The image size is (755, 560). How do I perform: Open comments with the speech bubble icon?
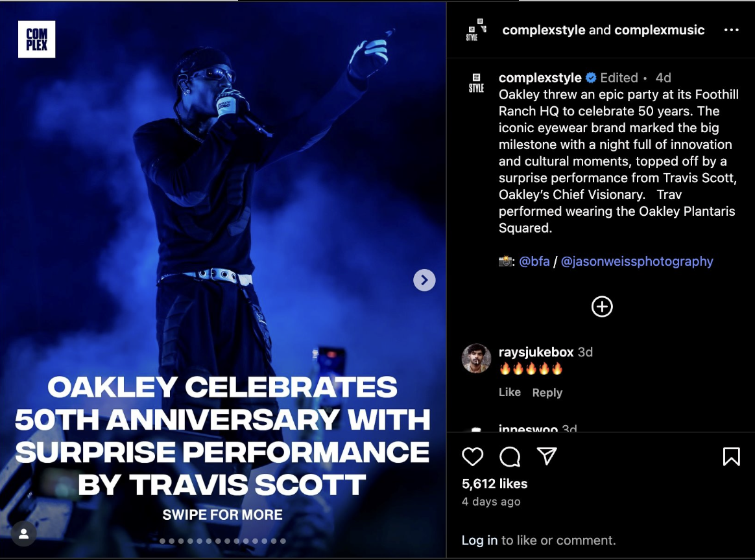pyautogui.click(x=509, y=456)
